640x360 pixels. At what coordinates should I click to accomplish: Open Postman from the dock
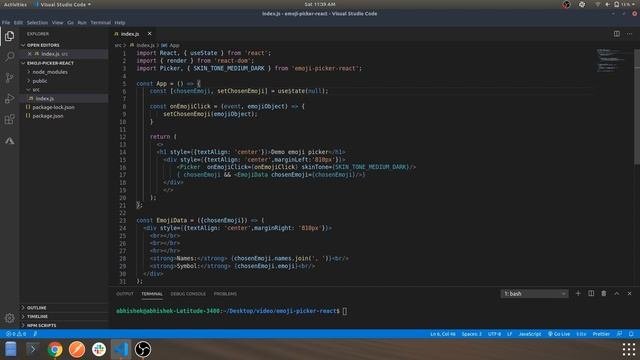click(77, 349)
